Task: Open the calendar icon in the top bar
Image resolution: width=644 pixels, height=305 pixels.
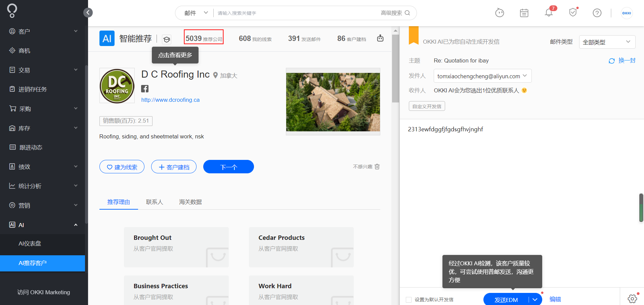Action: point(524,12)
